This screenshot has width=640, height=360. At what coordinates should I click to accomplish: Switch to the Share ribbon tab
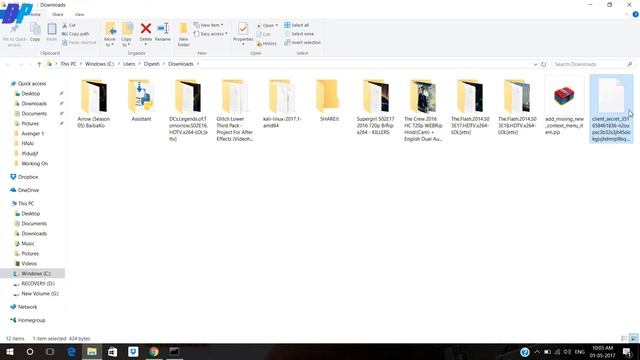(x=58, y=14)
